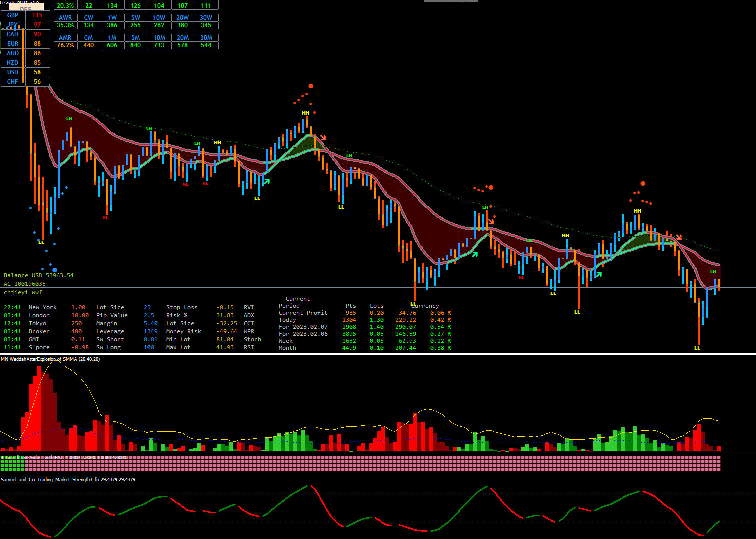
Task: Click the Lots column header
Action: click(x=377, y=306)
